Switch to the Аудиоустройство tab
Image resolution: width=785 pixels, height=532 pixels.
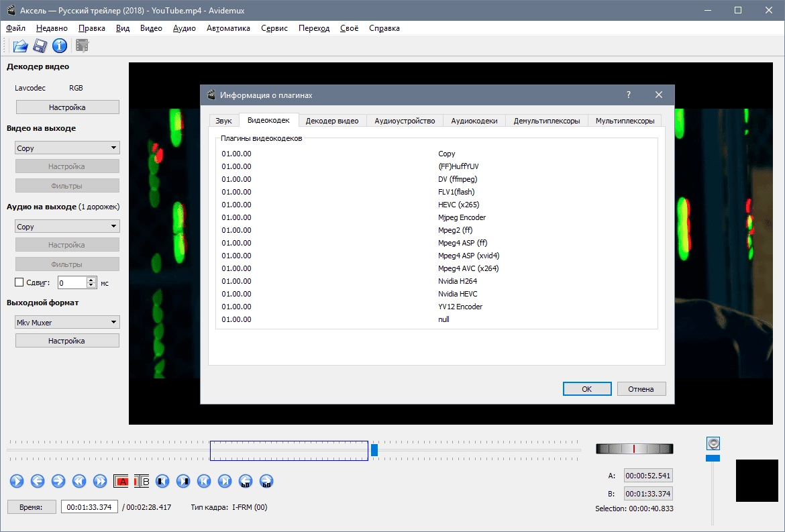(x=405, y=121)
